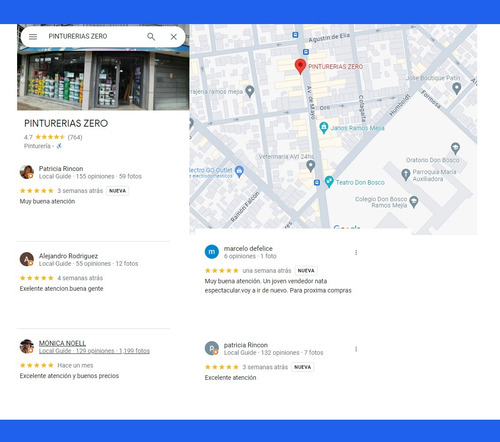Click the PINTURERIAS ZERO place title
This screenshot has width=500, height=442.
click(x=66, y=123)
